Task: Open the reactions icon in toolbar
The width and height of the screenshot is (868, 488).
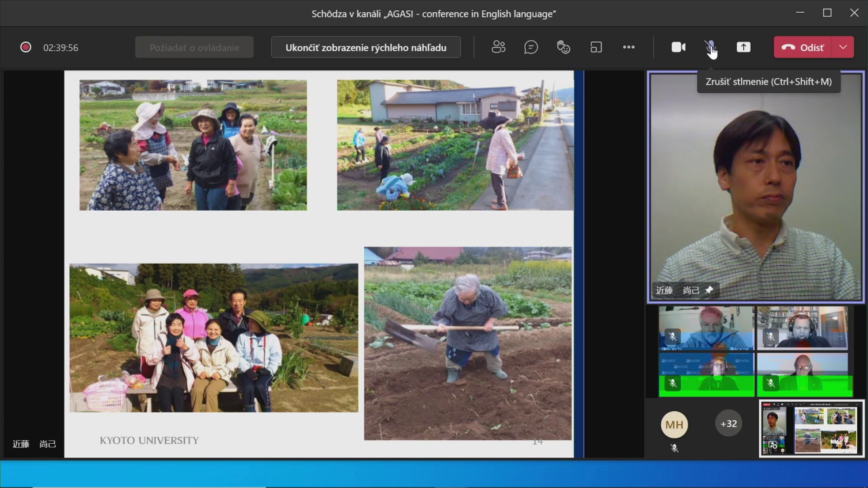Action: coord(564,47)
